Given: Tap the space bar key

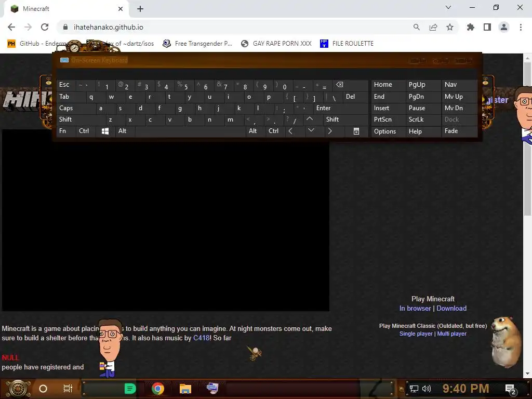Looking at the screenshot, I should pos(190,131).
